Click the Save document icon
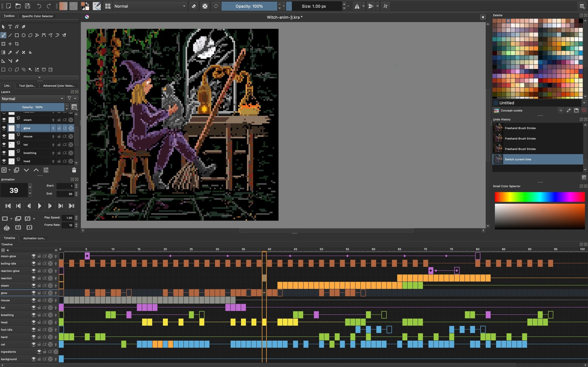This screenshot has width=588, height=367. point(28,6)
